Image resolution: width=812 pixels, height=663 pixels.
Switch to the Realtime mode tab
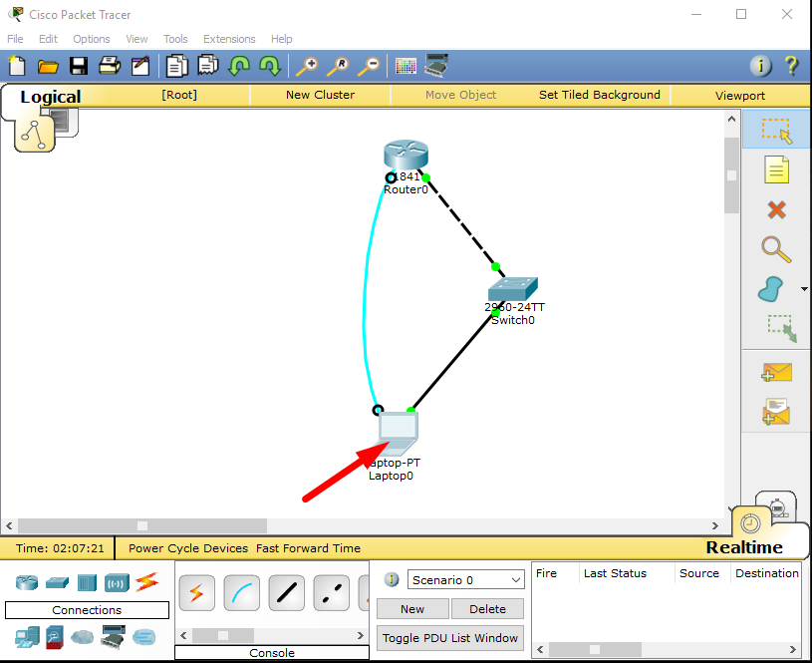pyautogui.click(x=744, y=547)
